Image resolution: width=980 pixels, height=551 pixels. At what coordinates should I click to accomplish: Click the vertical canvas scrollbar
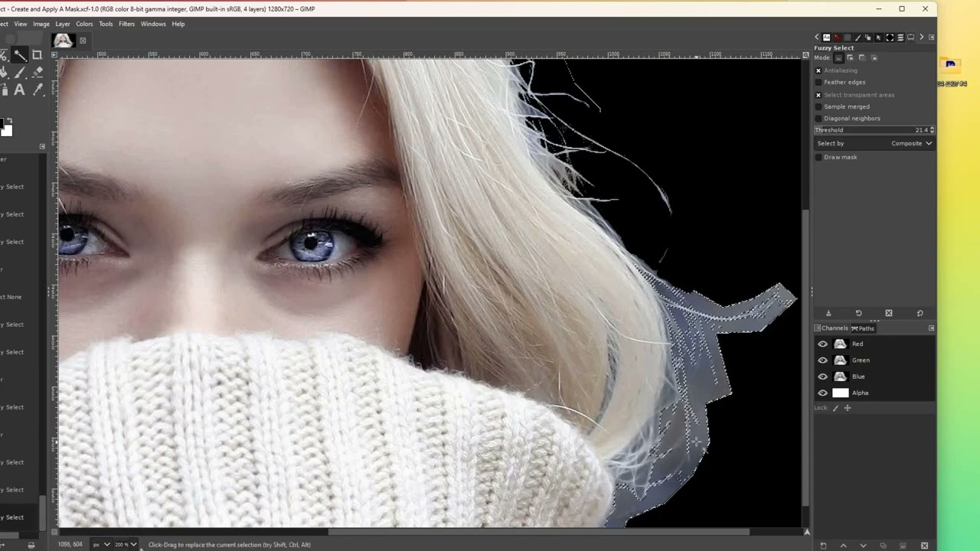point(806,357)
